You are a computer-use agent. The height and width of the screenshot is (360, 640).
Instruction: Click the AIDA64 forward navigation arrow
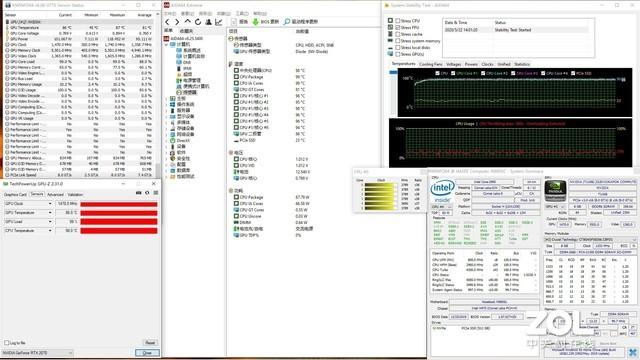click(177, 22)
